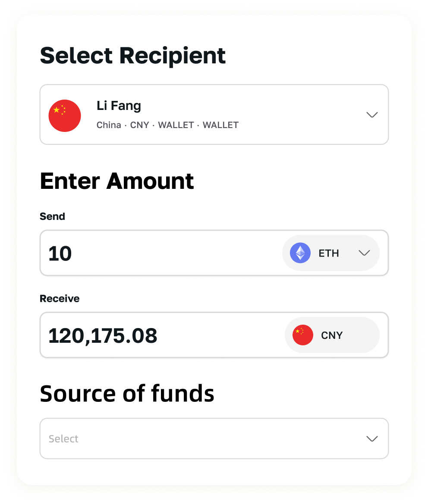Viewport: 428px width, 504px height.
Task: Click the Select placeholder in Source of funds
Action: coord(63,439)
